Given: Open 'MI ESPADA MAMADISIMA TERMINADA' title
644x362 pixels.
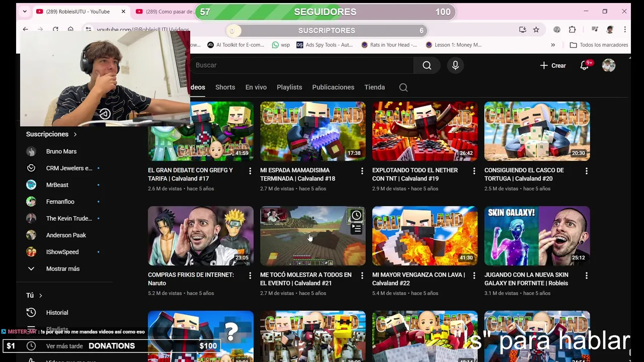Looking at the screenshot, I should (x=297, y=174).
